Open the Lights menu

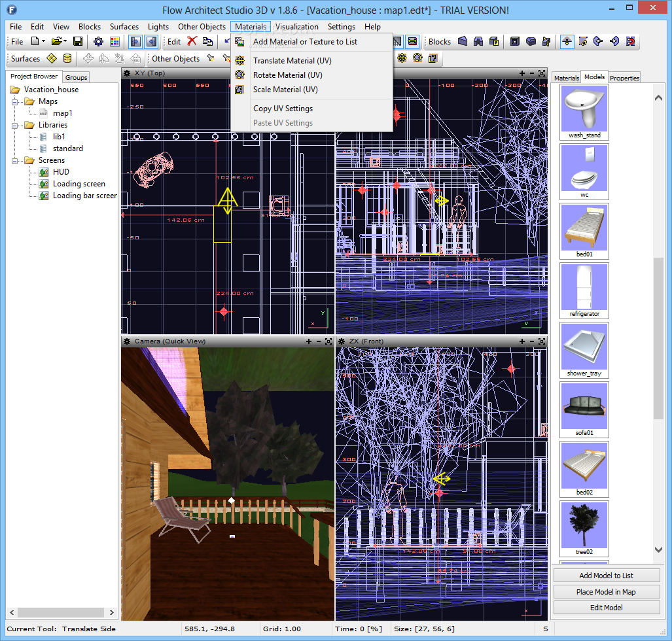158,27
